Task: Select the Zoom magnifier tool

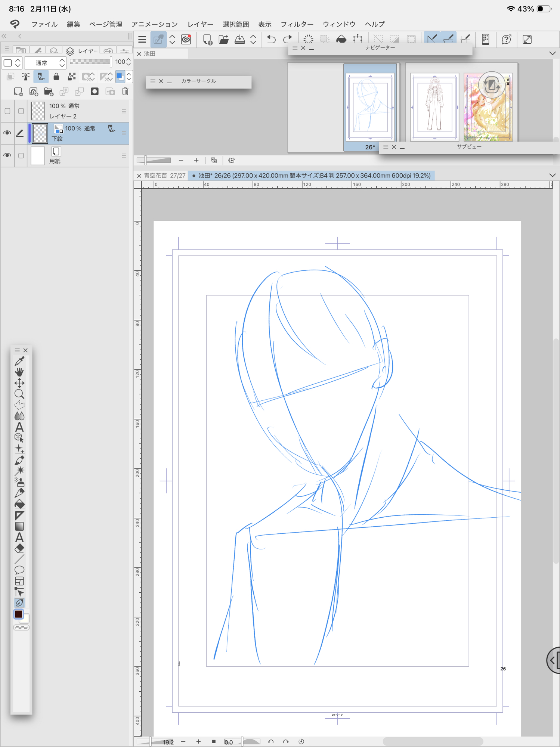Action: pos(19,394)
